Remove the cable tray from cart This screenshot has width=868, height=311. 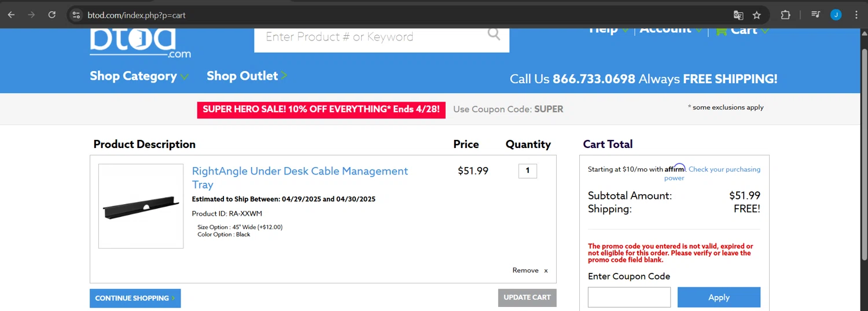[530, 271]
